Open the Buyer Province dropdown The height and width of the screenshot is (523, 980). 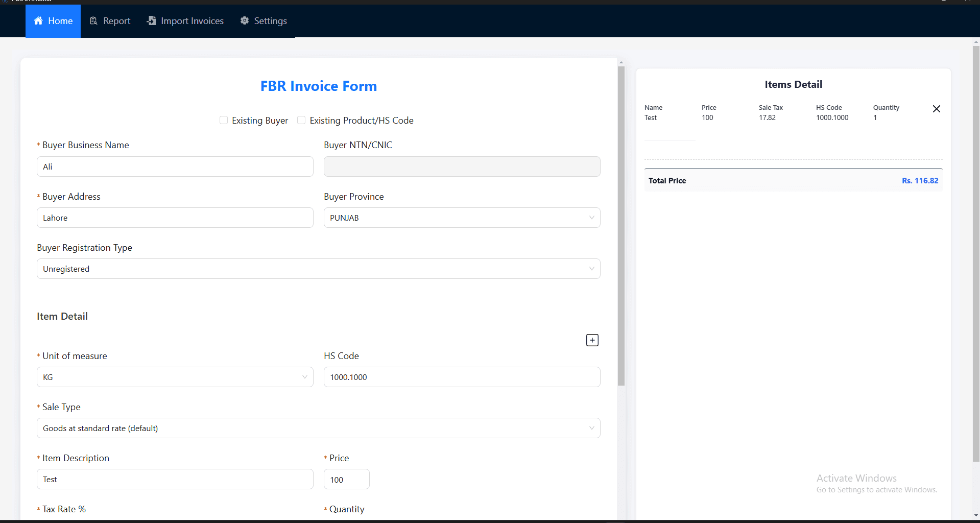point(462,218)
